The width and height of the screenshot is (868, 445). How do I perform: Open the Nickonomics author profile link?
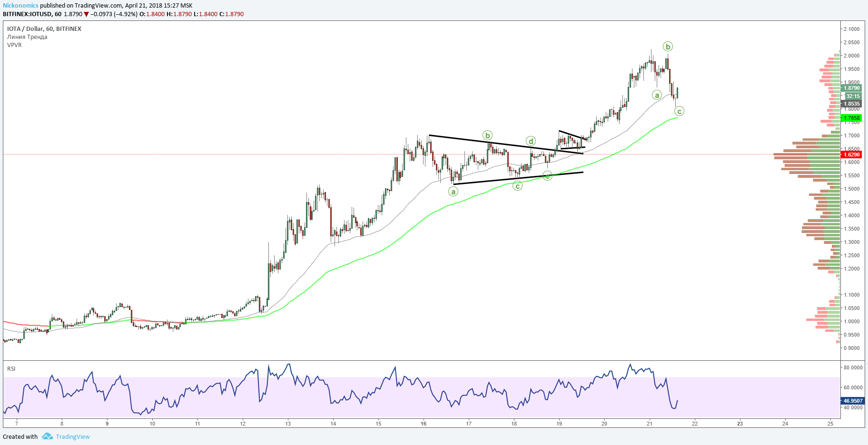coord(20,6)
